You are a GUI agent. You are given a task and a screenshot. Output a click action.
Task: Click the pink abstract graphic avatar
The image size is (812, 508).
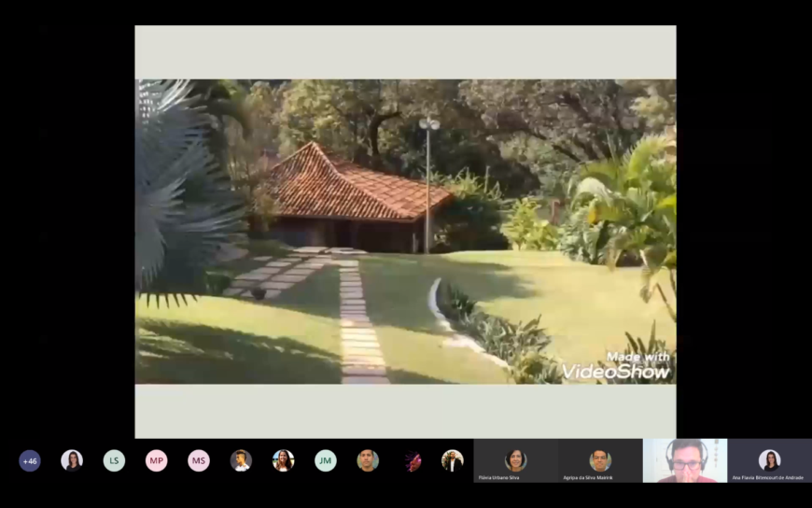pyautogui.click(x=412, y=460)
